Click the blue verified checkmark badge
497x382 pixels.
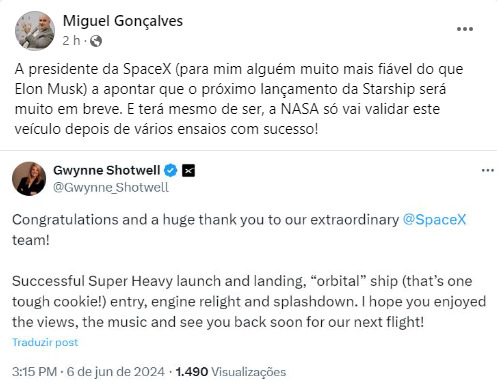pyautogui.click(x=171, y=171)
